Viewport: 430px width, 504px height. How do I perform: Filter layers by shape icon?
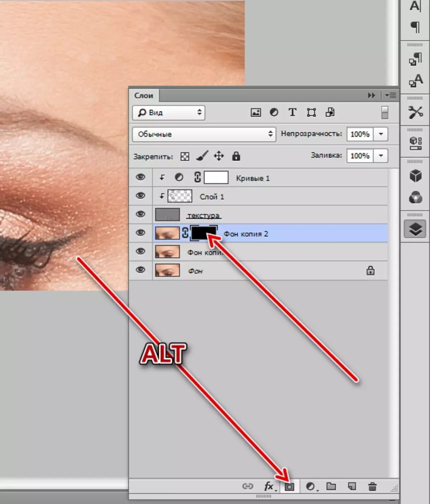pyautogui.click(x=311, y=113)
